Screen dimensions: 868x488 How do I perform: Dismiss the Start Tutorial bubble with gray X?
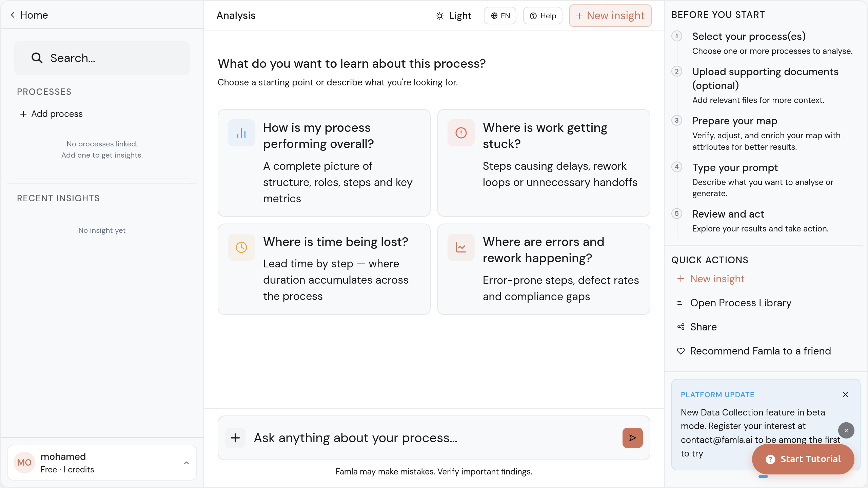click(x=846, y=430)
